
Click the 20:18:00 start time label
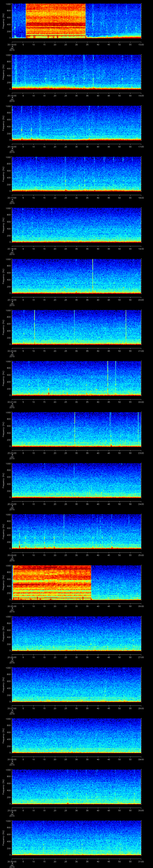pyautogui.click(x=12, y=249)
